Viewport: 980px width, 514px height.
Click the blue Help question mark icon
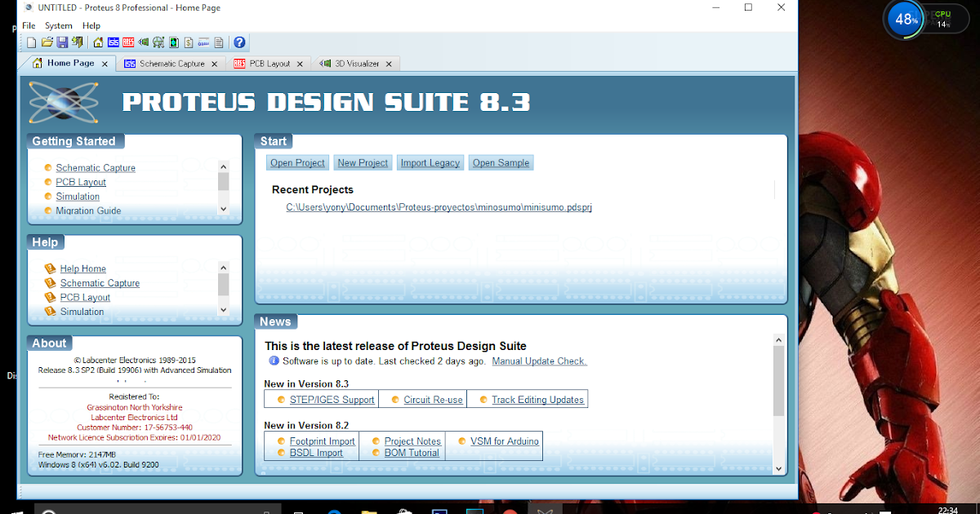click(x=239, y=42)
